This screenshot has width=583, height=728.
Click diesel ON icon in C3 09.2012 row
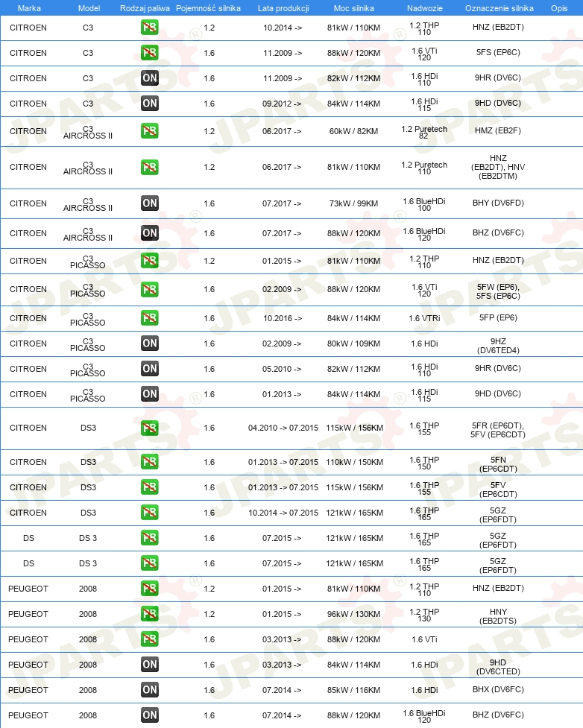150,104
